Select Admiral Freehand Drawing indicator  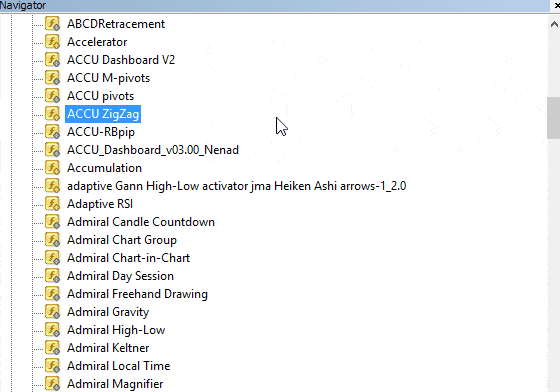point(137,294)
